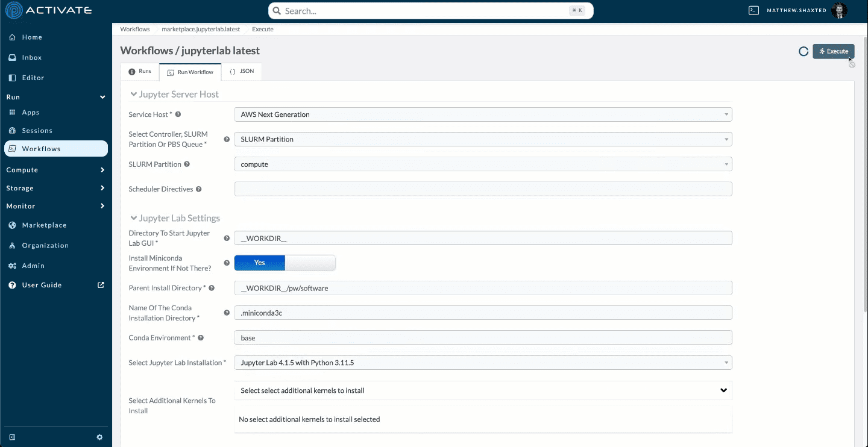Click help icon beside Parent Install Directory
The width and height of the screenshot is (868, 447).
[212, 288]
